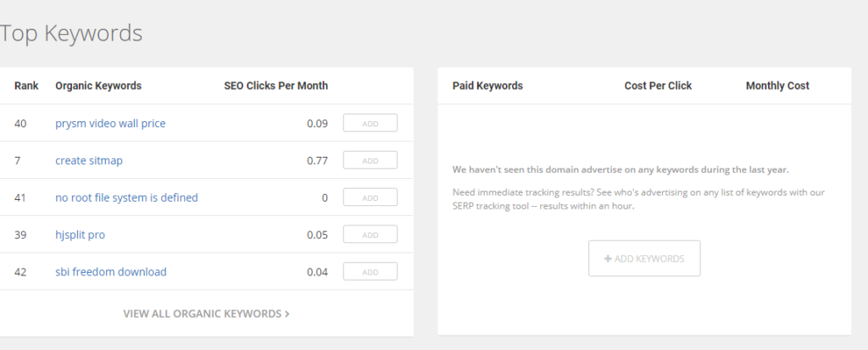Click the Cost Per Click column header
This screenshot has height=350, width=868.
pos(658,86)
